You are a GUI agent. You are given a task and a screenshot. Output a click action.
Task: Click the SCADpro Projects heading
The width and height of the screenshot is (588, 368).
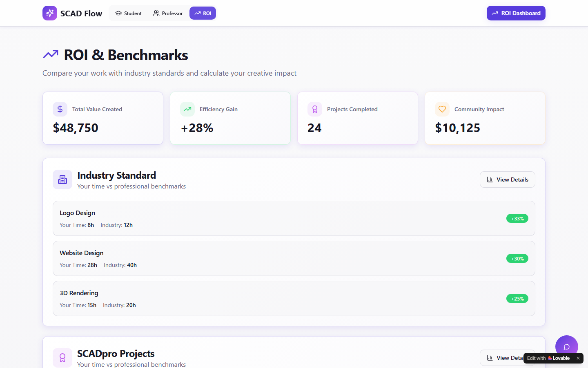(x=116, y=354)
